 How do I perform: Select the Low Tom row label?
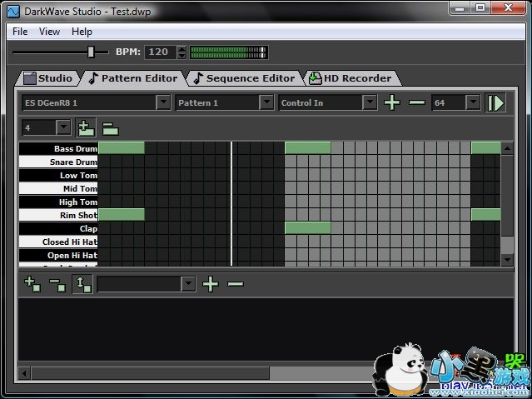[58, 175]
